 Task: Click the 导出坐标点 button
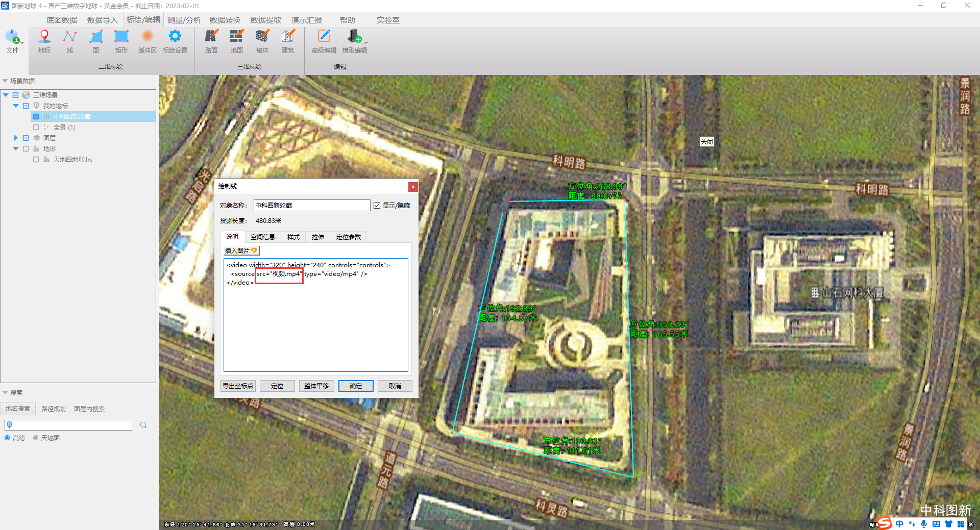click(238, 386)
